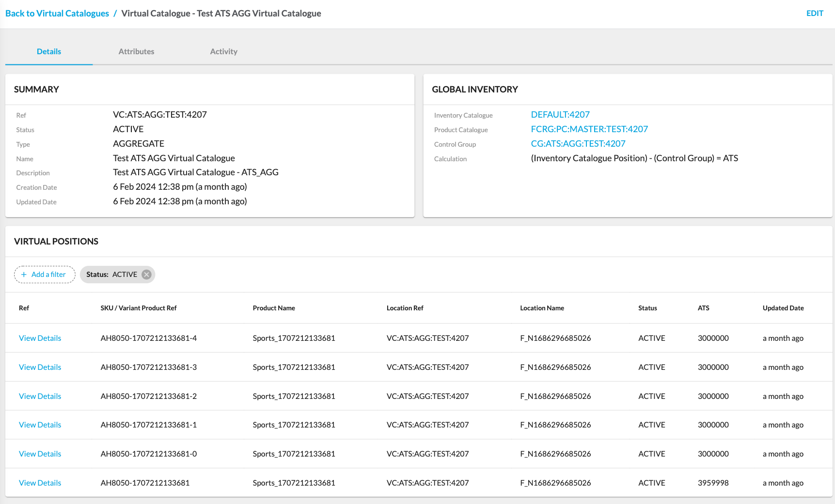The width and height of the screenshot is (835, 504).
Task: Open the CG:ATS:AGG:TEST:4207 control group
Action: pyautogui.click(x=578, y=143)
